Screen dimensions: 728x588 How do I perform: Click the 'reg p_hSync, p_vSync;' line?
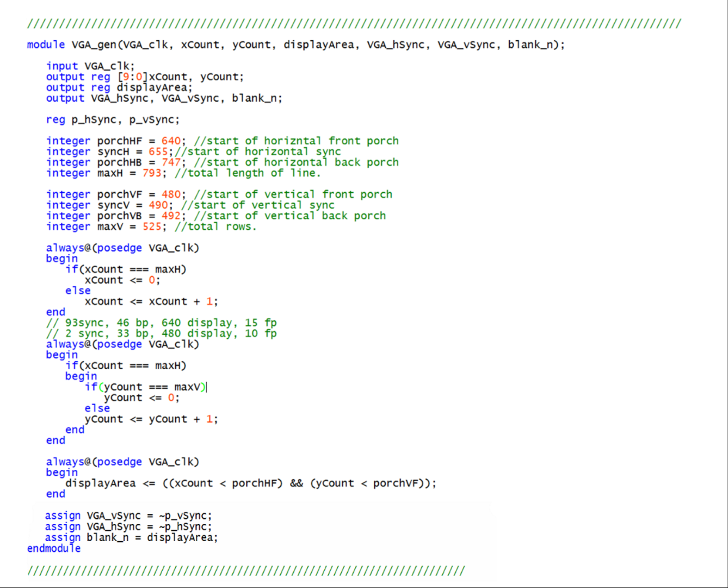[x=113, y=119]
